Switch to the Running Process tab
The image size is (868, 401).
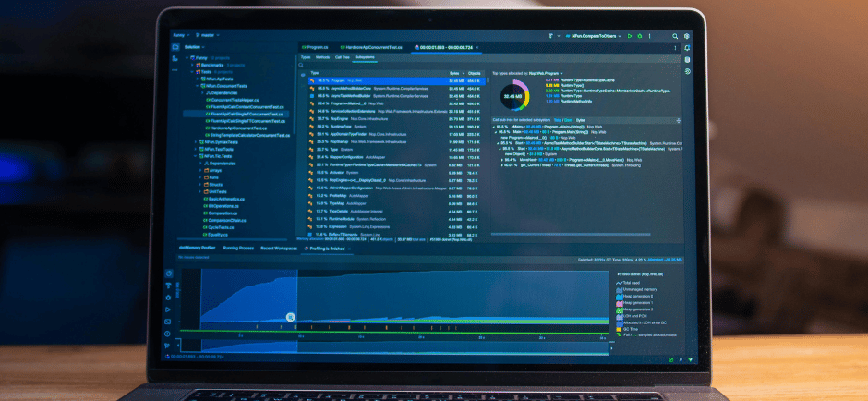click(238, 249)
